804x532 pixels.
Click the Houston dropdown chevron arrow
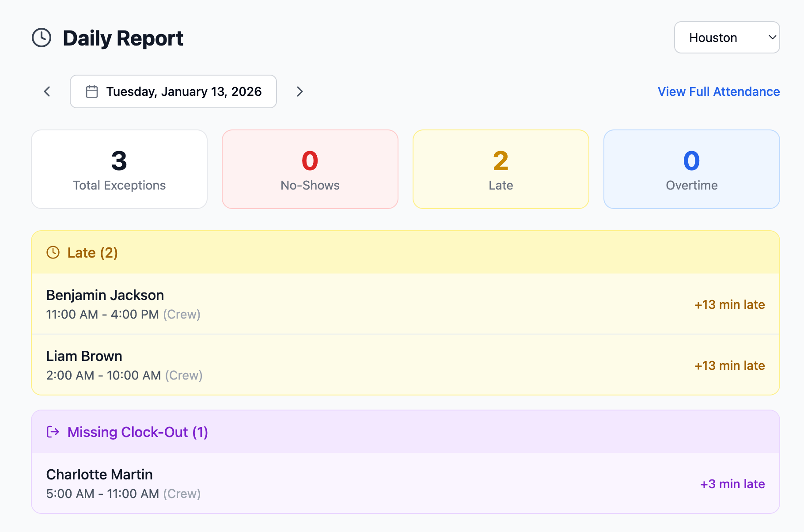[x=772, y=38]
